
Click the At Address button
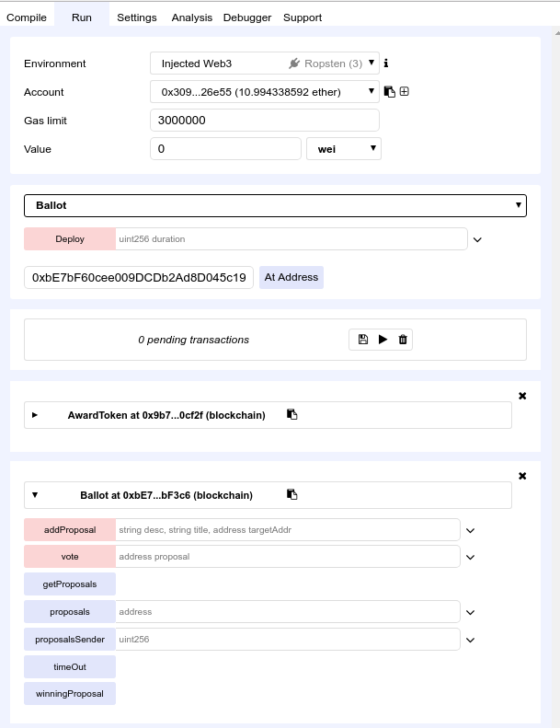[291, 277]
